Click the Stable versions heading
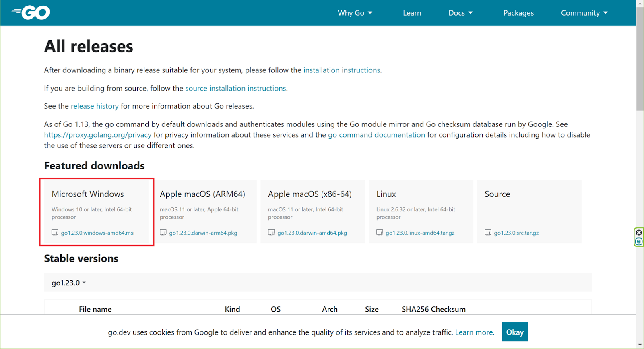The image size is (644, 349). click(81, 258)
